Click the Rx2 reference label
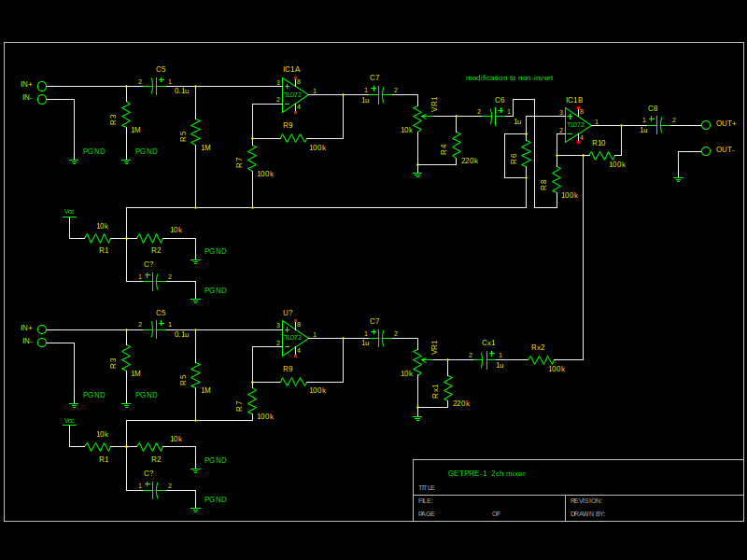The height and width of the screenshot is (560, 747). coord(538,347)
